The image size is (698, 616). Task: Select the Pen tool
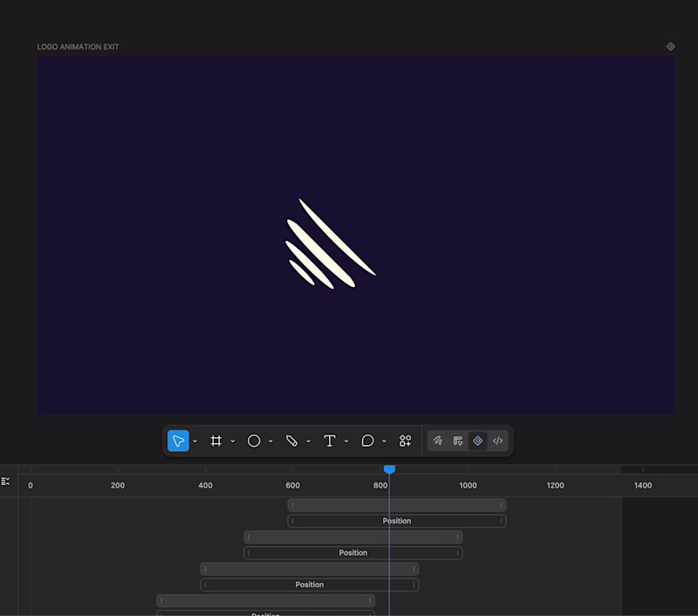pos(291,441)
